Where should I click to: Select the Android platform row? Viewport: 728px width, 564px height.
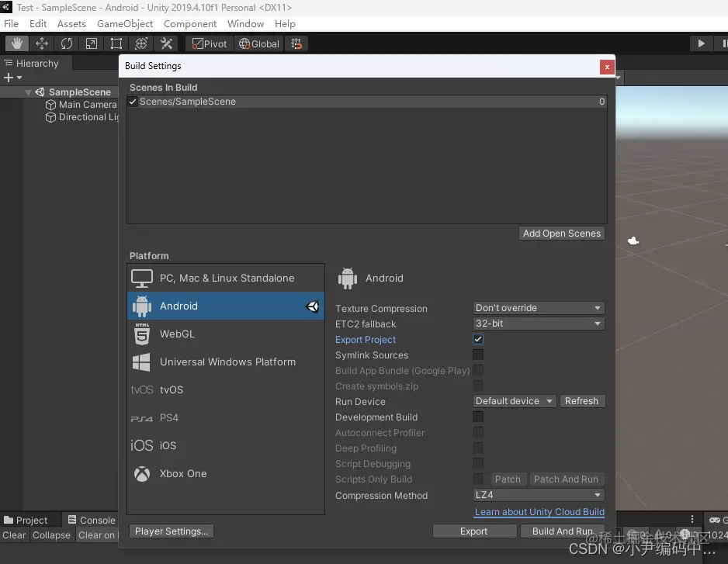coord(226,306)
